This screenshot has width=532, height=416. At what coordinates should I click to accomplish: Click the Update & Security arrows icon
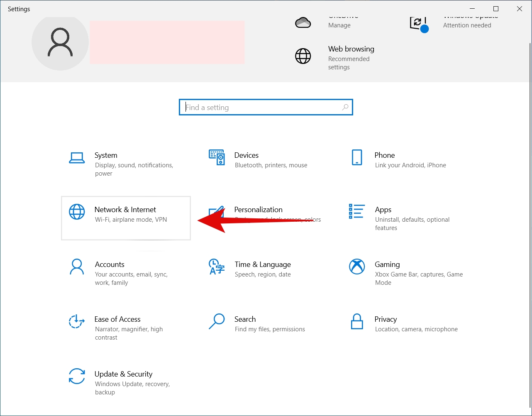77,377
